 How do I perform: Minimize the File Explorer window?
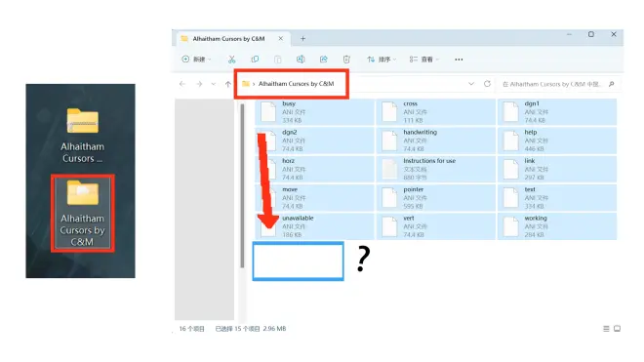point(569,34)
